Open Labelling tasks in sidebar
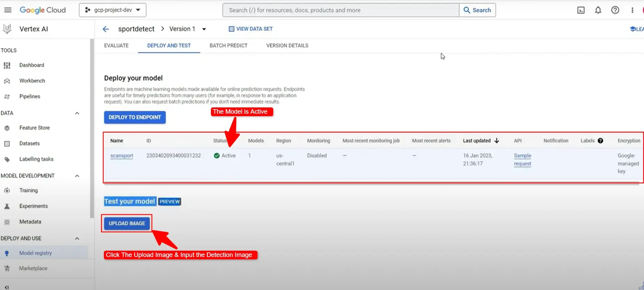This screenshot has width=644, height=290. (36, 159)
